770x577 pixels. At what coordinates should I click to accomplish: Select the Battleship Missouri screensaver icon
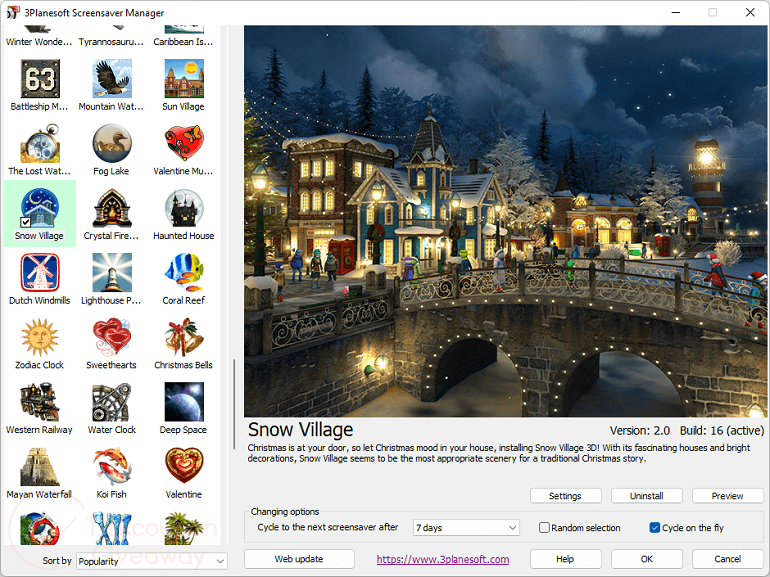click(x=40, y=79)
